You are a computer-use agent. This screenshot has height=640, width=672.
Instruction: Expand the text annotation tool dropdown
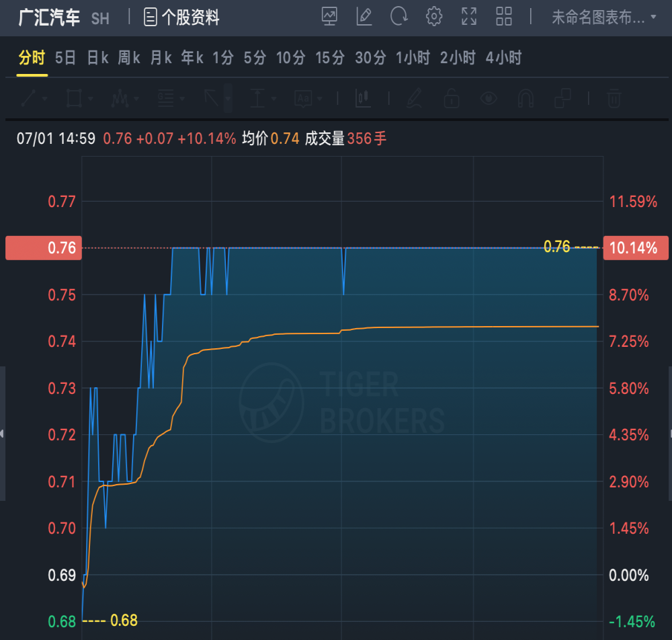(320, 99)
